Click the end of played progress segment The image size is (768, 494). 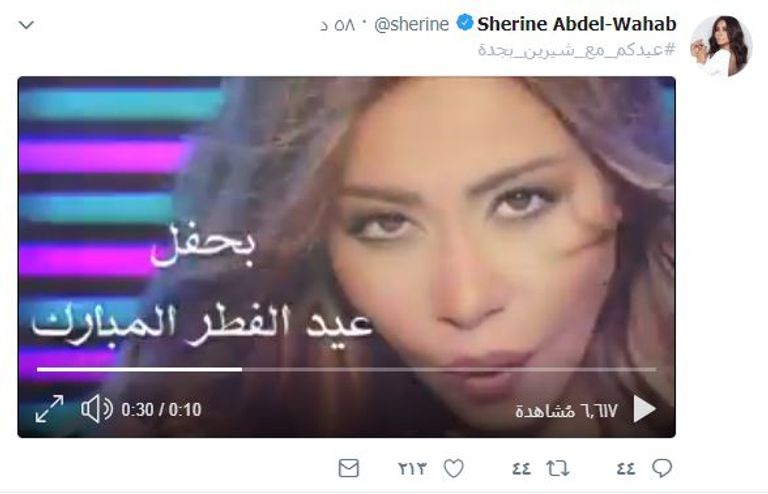coord(241,370)
